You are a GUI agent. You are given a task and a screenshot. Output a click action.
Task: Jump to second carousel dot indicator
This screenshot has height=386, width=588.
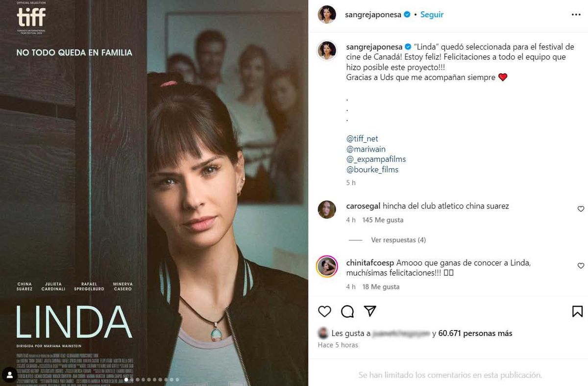132,379
